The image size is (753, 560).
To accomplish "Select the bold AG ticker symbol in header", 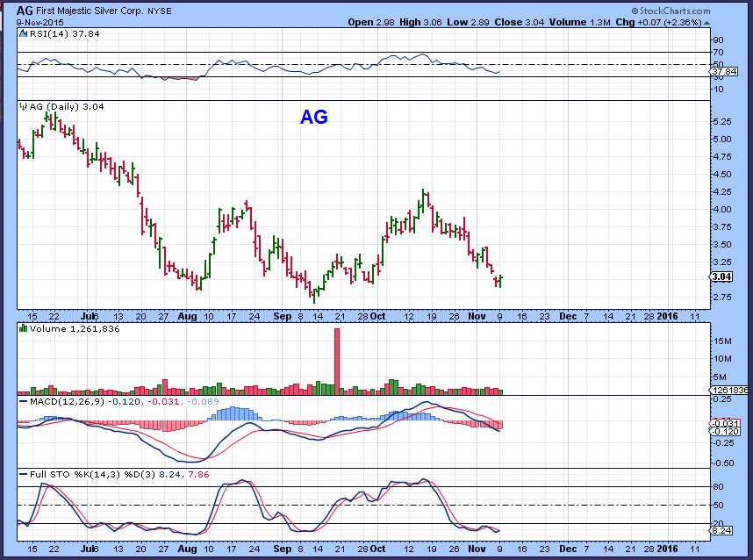I will click(x=24, y=11).
